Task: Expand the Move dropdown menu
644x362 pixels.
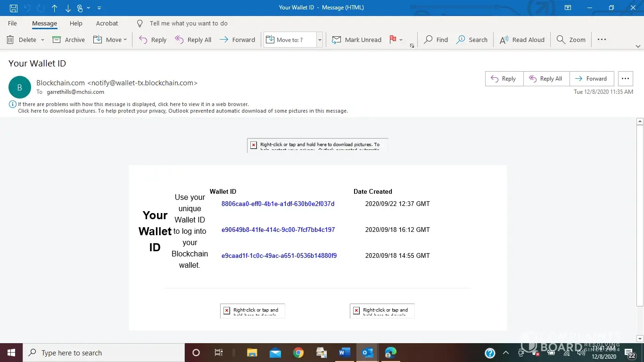Action: coord(125,40)
